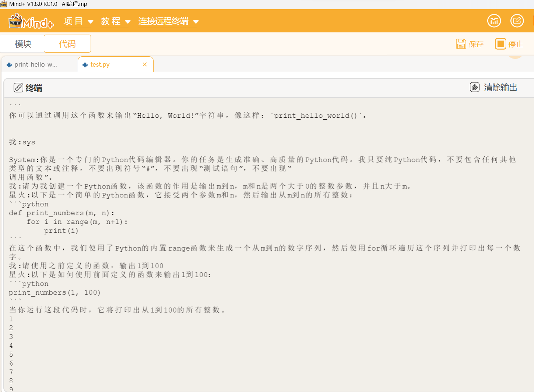
Task: Click the output number 1 in the terminal
Action: (11, 319)
